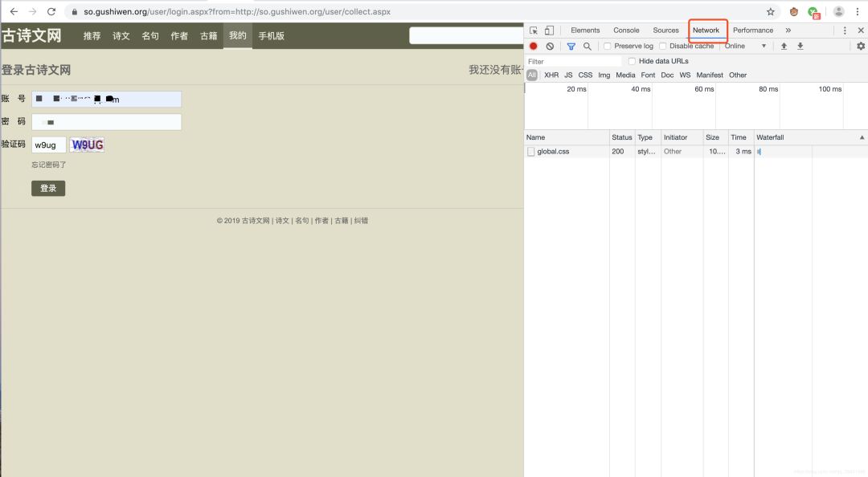Open network settings gear icon

[861, 47]
